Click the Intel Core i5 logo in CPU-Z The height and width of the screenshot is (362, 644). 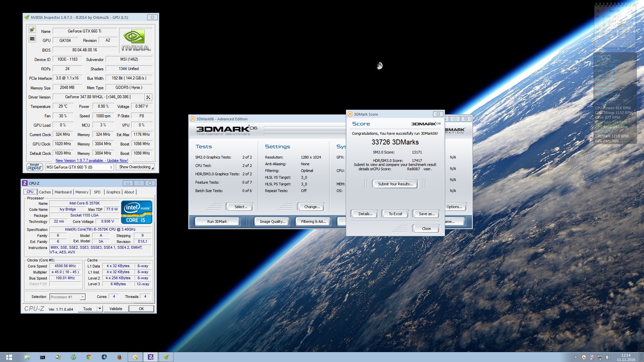click(x=137, y=212)
